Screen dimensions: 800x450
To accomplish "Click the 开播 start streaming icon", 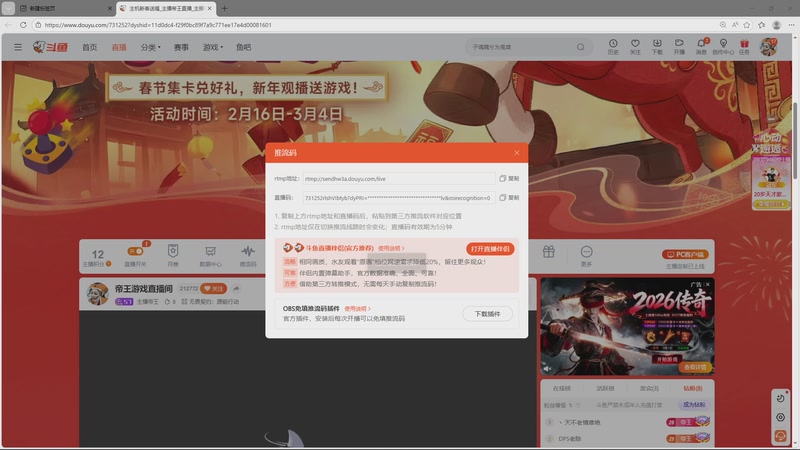I will coord(679,46).
